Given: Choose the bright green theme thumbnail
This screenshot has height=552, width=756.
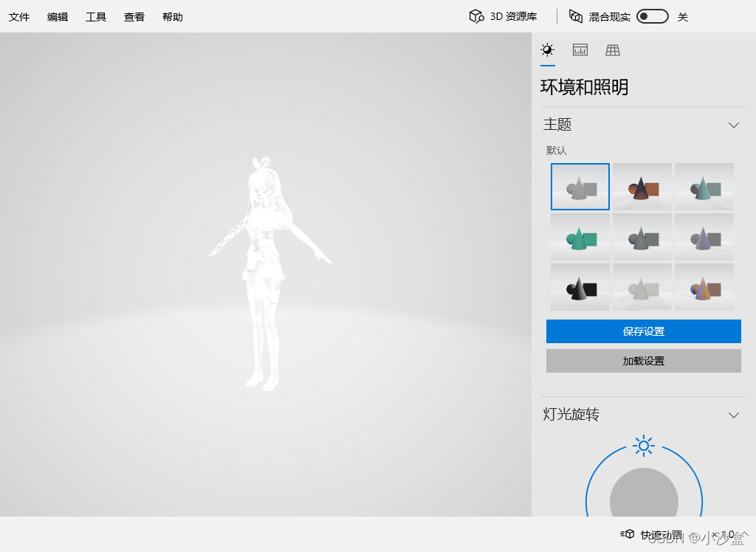Looking at the screenshot, I should [x=580, y=237].
